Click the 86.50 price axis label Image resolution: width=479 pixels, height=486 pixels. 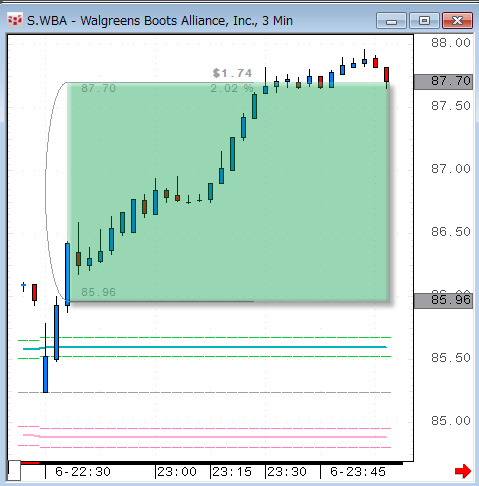coord(451,232)
